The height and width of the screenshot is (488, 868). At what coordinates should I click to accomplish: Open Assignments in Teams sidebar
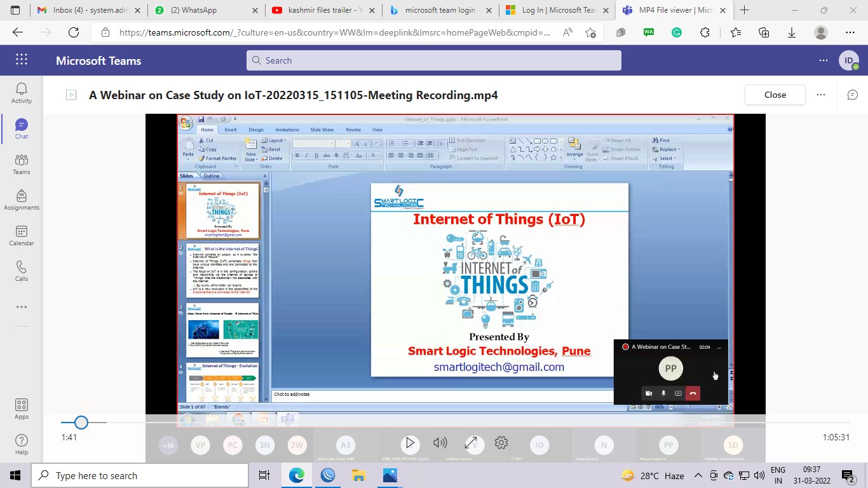point(22,200)
